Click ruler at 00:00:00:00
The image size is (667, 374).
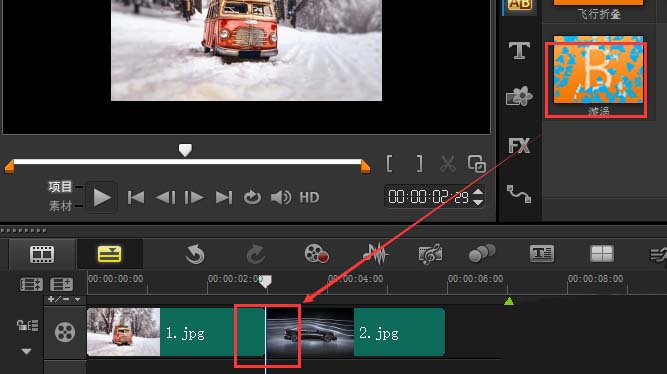115,279
